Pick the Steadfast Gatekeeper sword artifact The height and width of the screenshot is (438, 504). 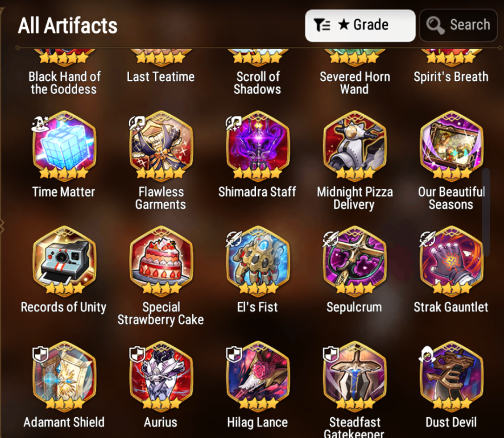[x=355, y=375]
